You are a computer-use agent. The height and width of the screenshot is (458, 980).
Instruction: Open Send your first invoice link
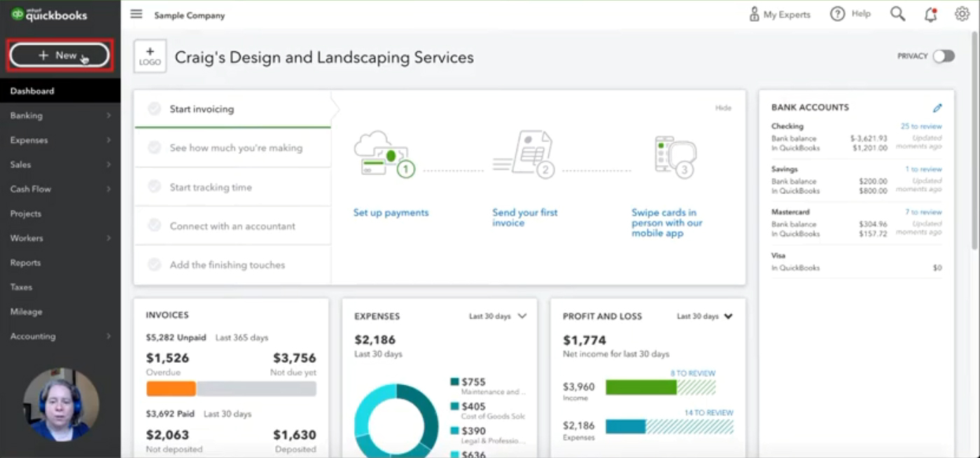(525, 218)
